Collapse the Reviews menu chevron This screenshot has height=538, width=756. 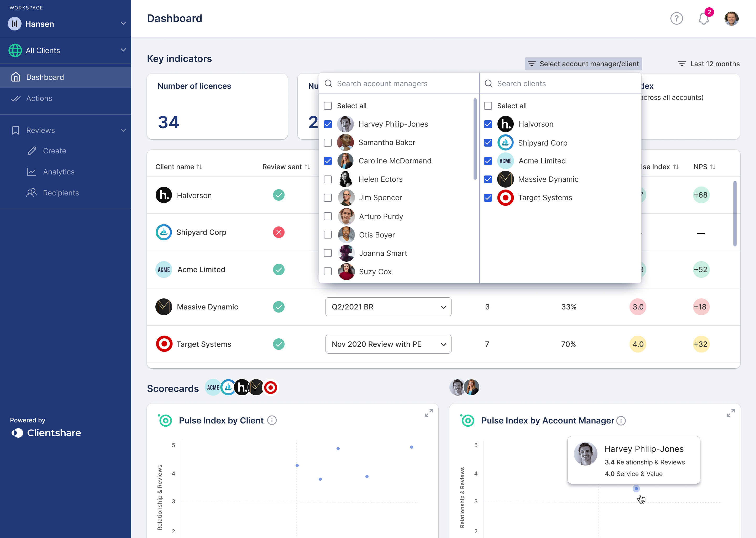[x=123, y=130]
